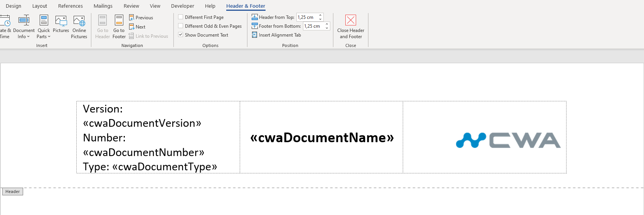The image size is (644, 215).
Task: Decrease Footer from Bottom value
Action: 327,28
